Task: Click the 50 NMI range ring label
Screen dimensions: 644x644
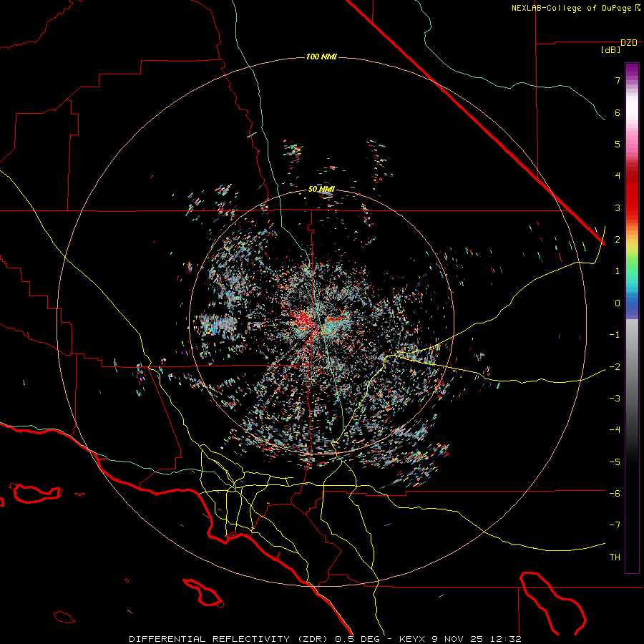Action: point(321,190)
